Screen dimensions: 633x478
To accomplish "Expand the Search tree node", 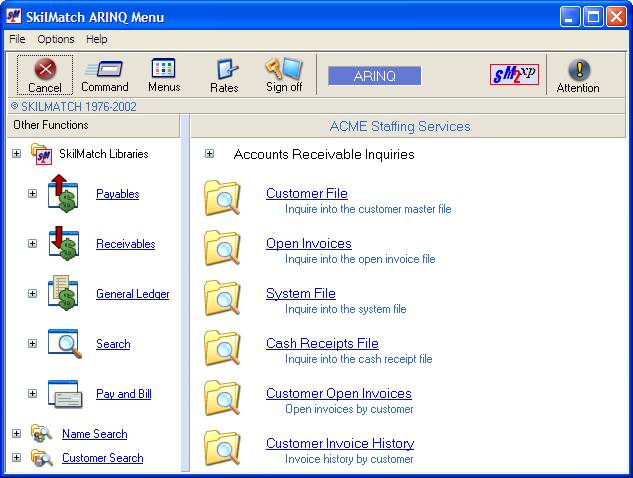I will coord(32,344).
